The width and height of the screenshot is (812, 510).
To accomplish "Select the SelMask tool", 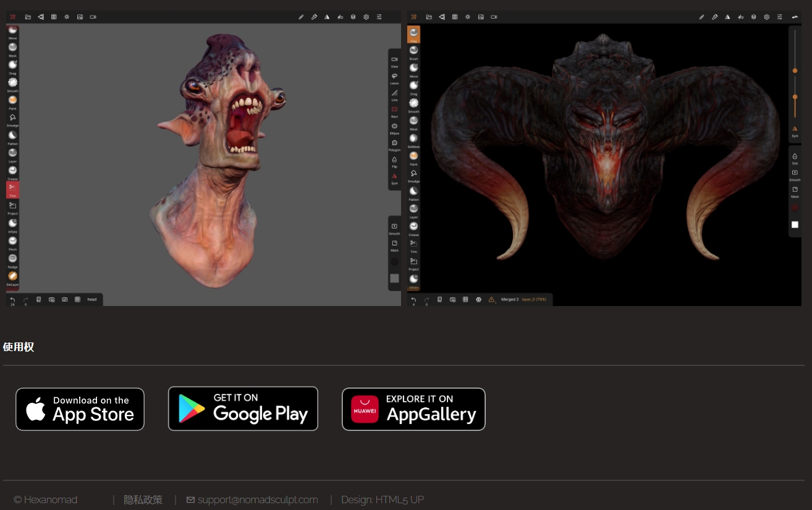I will click(x=413, y=138).
